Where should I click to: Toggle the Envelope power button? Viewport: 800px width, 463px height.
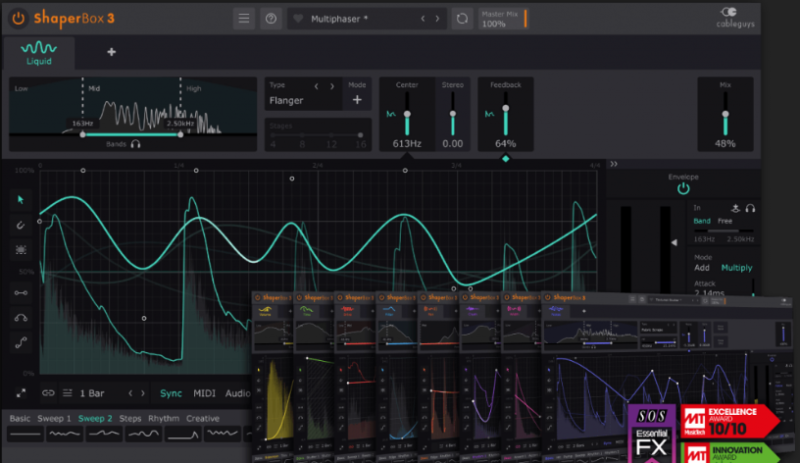pyautogui.click(x=683, y=189)
